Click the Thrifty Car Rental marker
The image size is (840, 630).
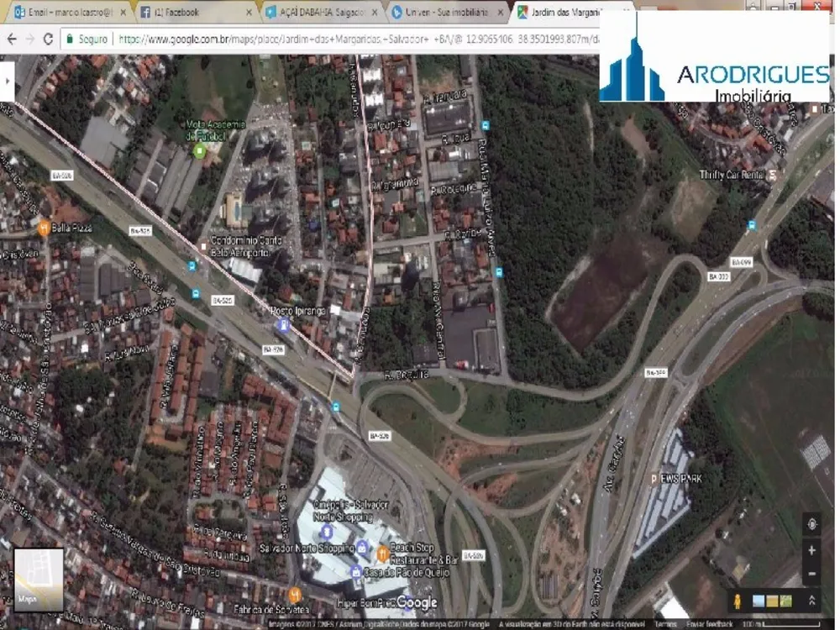pyautogui.click(x=773, y=175)
